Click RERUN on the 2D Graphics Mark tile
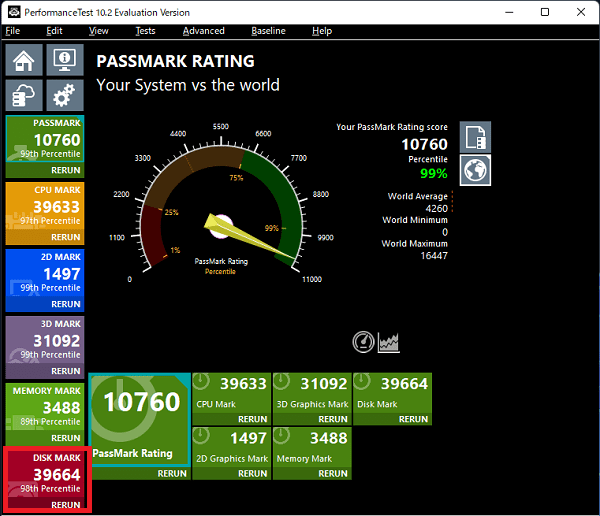 (x=252, y=474)
